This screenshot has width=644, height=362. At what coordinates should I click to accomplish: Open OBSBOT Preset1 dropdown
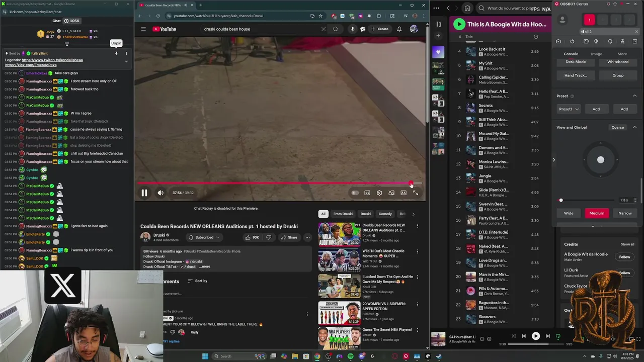(x=569, y=109)
